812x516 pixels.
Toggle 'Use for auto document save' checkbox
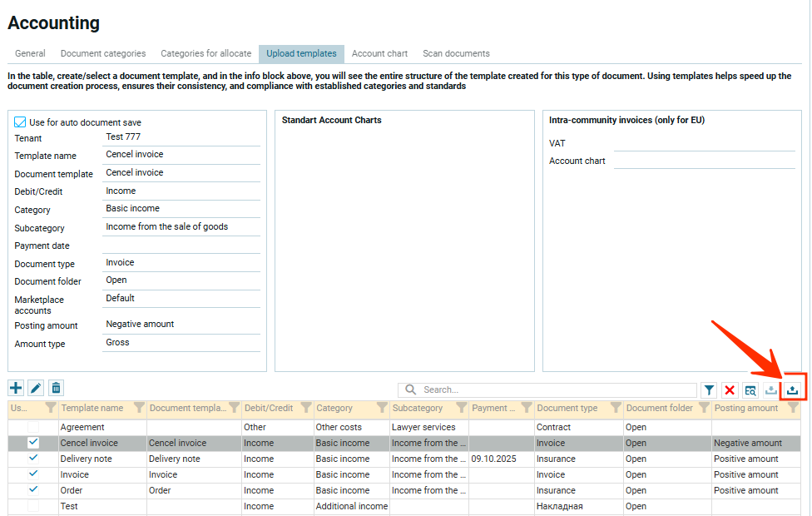click(21, 122)
